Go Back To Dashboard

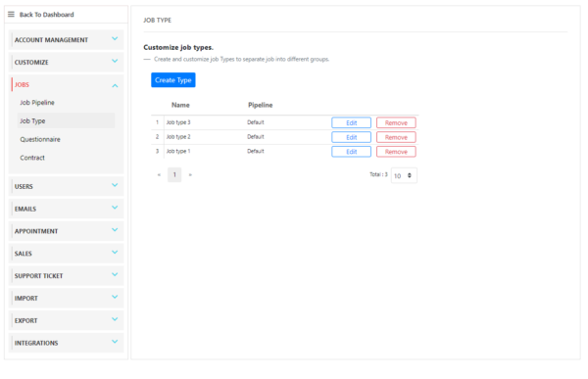pos(46,15)
